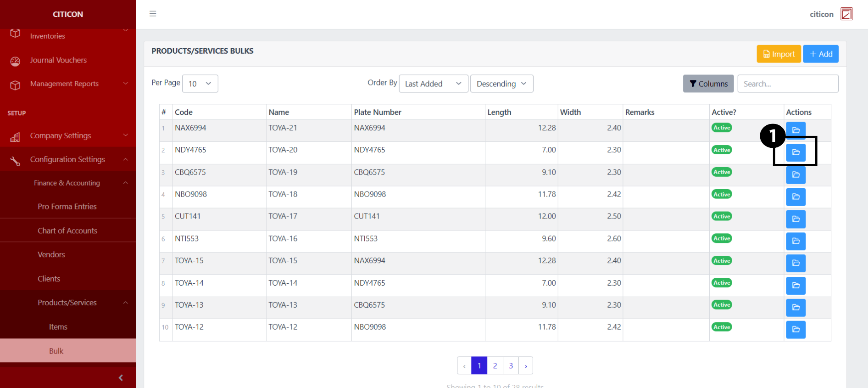Click the Add button
The width and height of the screenshot is (868, 388).
[821, 54]
